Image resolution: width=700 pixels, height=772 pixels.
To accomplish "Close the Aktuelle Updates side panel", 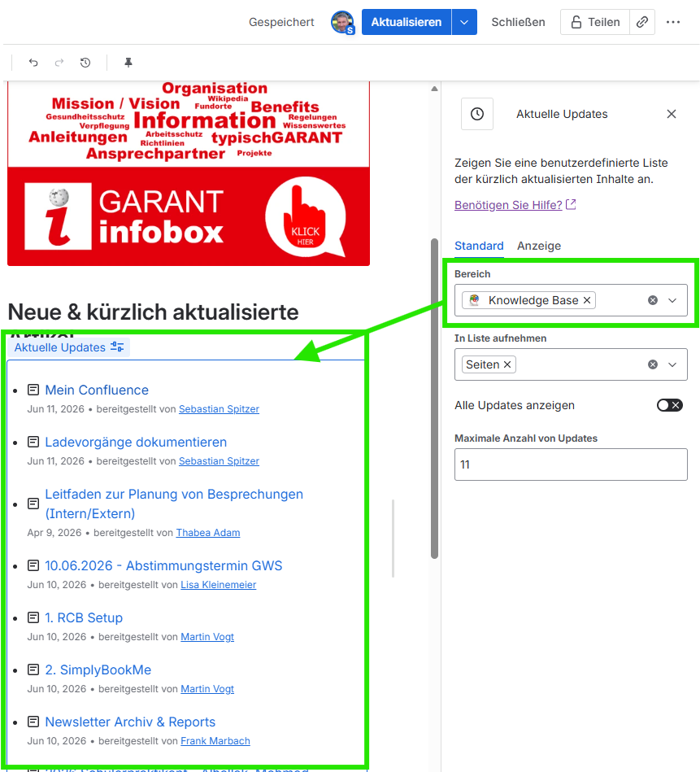I will 672,114.
